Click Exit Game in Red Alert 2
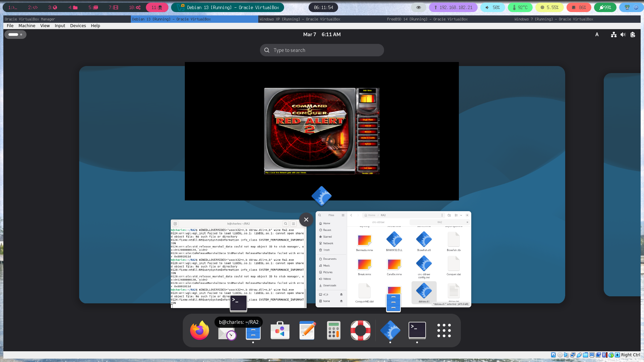 [x=367, y=168]
